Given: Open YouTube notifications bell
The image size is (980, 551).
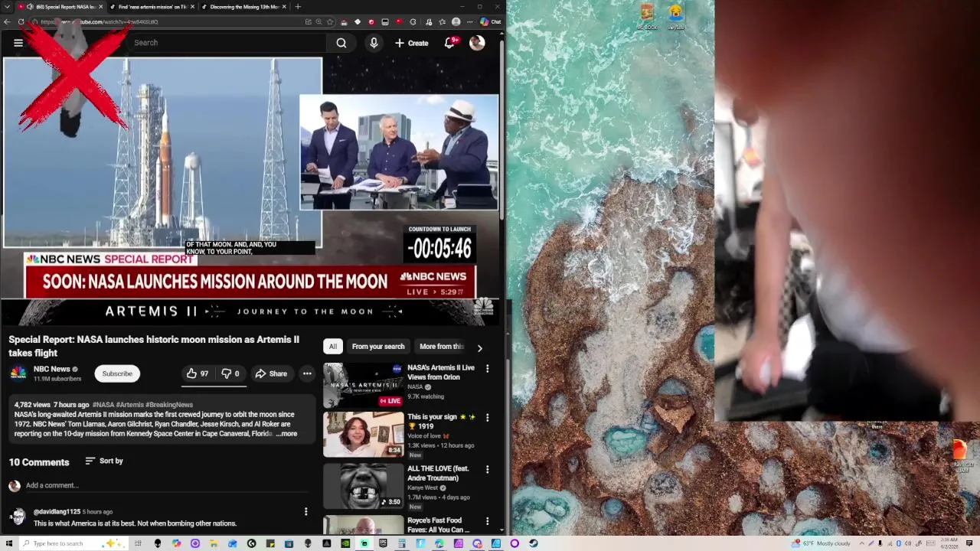Looking at the screenshot, I should coord(450,43).
